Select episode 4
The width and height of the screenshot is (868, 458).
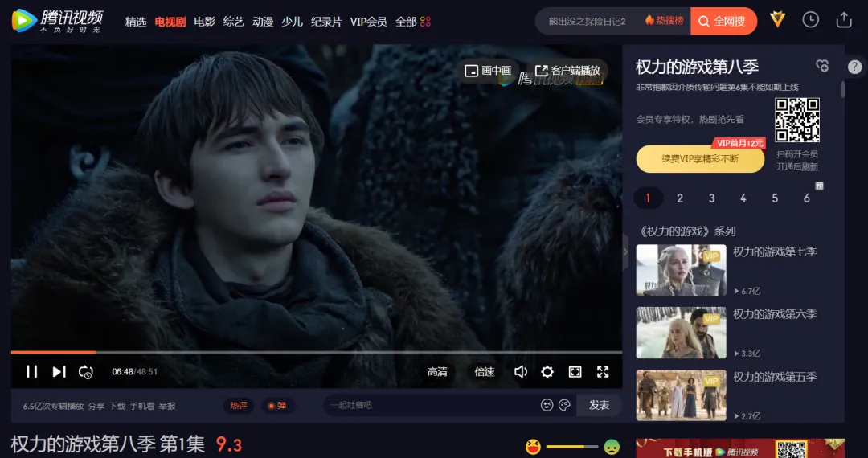click(743, 198)
